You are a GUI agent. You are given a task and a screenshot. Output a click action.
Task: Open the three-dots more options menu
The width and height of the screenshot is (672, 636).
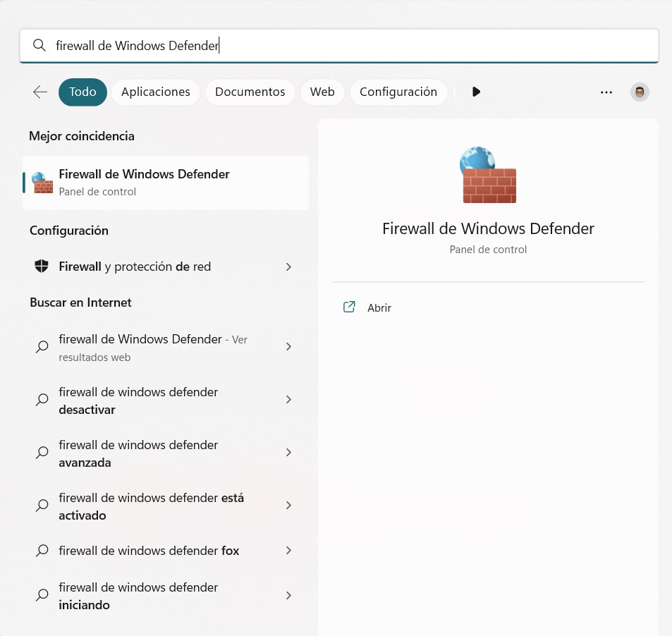point(606,92)
